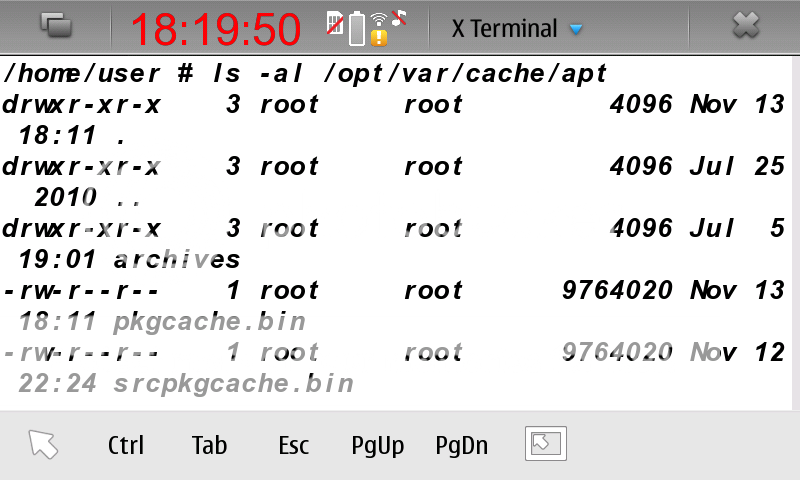Click the wireless warning status icon

pos(379,29)
